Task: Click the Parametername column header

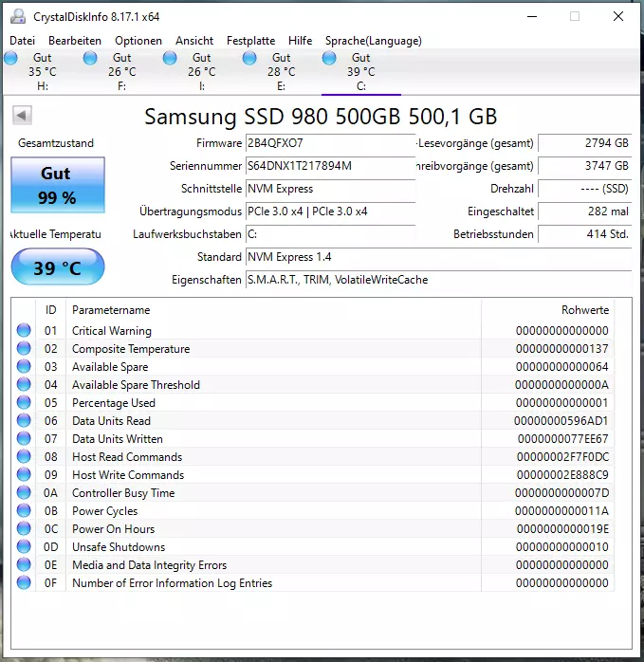Action: pyautogui.click(x=273, y=310)
